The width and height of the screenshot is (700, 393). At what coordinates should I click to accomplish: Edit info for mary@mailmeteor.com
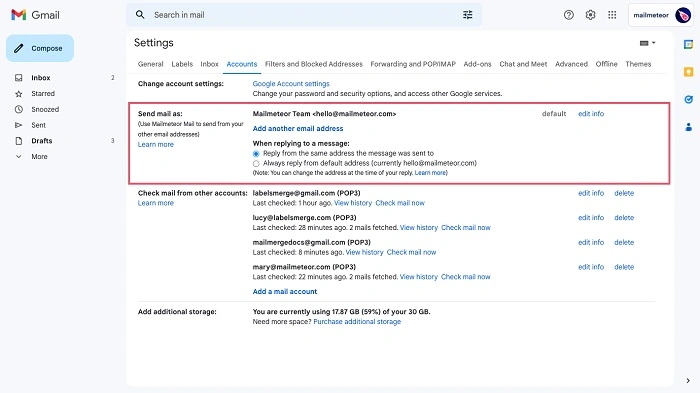(591, 267)
